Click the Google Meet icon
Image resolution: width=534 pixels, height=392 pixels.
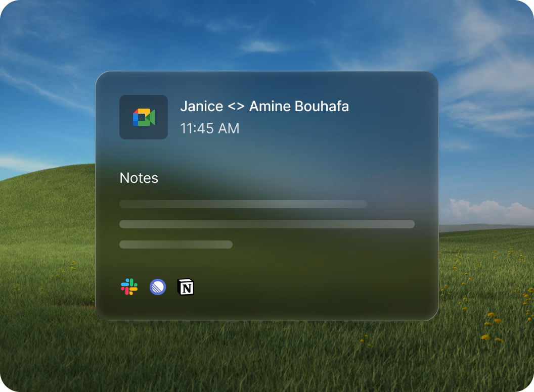[144, 117]
